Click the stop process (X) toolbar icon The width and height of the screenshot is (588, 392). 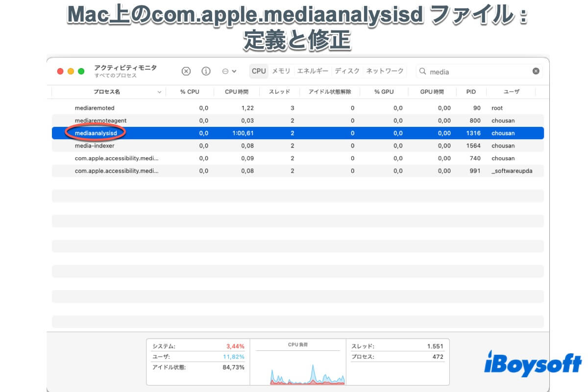[186, 71]
